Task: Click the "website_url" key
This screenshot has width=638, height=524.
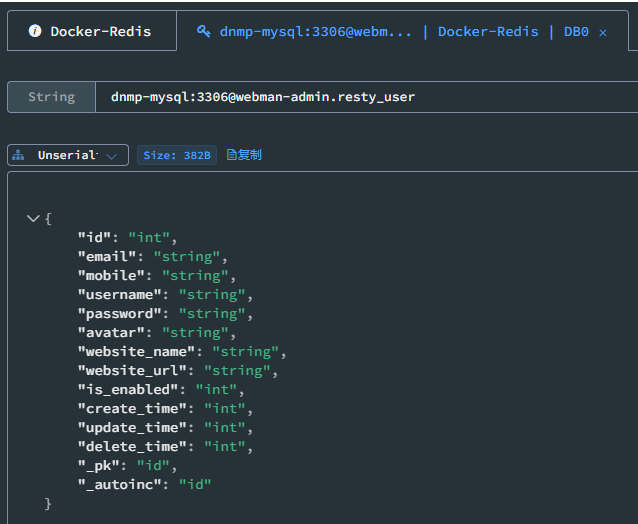Action: (132, 371)
